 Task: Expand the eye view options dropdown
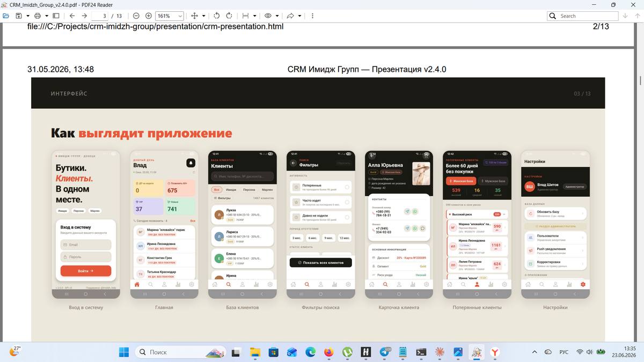(x=277, y=16)
